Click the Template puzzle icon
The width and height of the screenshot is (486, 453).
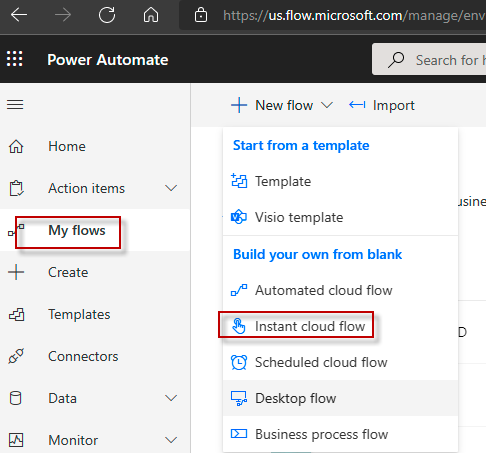coord(239,181)
